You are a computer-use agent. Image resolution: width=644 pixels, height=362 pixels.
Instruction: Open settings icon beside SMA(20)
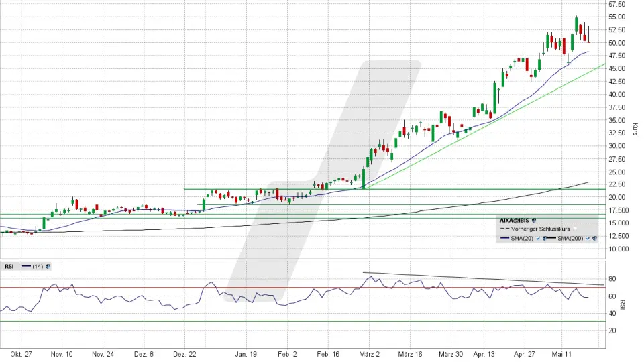coord(545,238)
